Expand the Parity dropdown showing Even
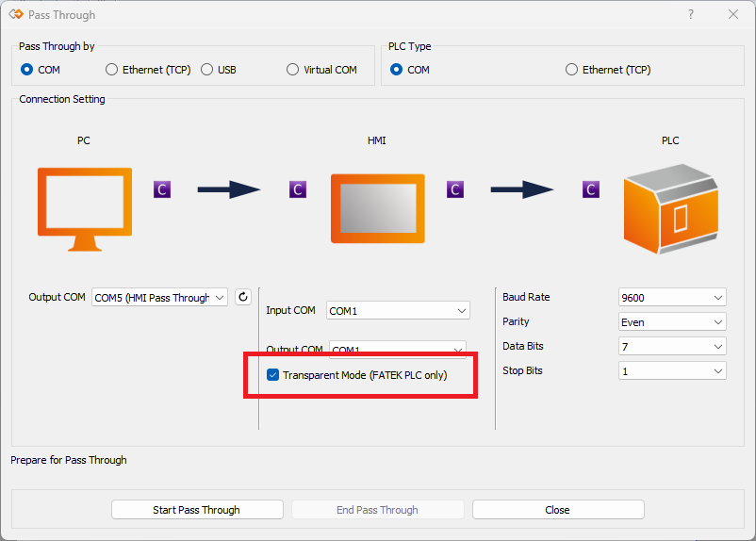The width and height of the screenshot is (756, 541). 672,322
